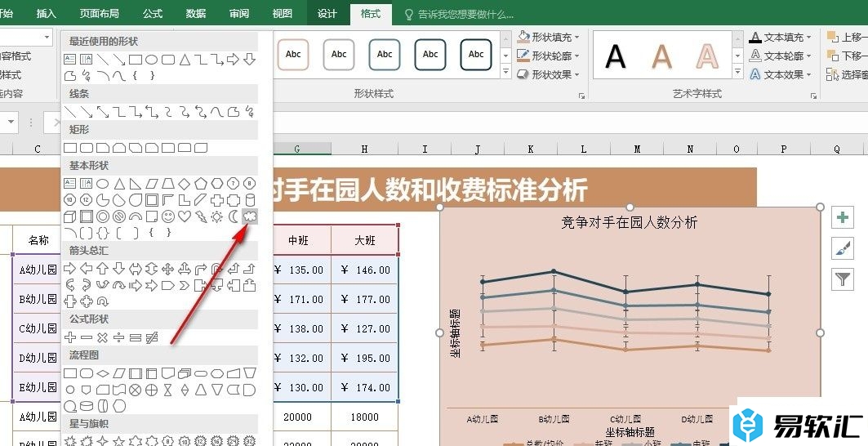868x446 pixels.
Task: Pick the Multiplication sign equation shape
Action: point(102,337)
